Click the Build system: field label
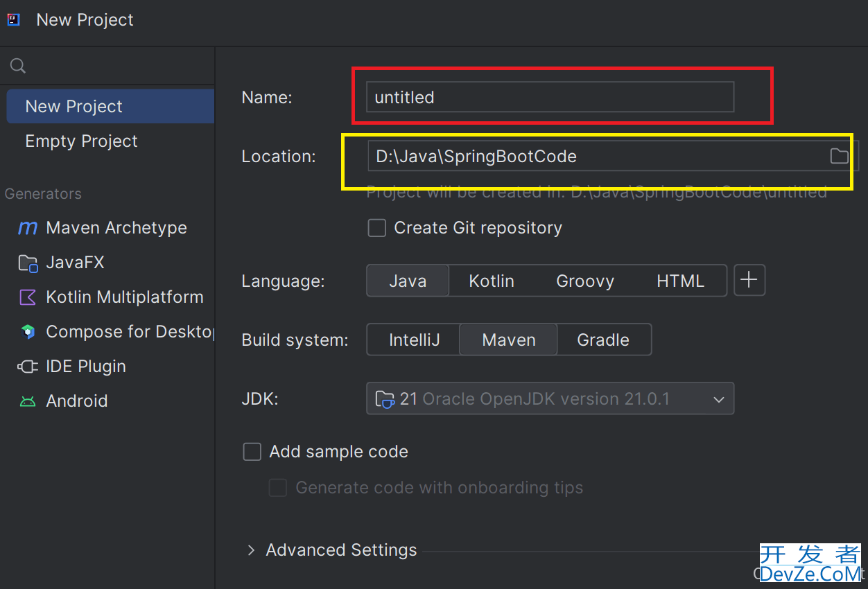868x589 pixels. pyautogui.click(x=295, y=340)
